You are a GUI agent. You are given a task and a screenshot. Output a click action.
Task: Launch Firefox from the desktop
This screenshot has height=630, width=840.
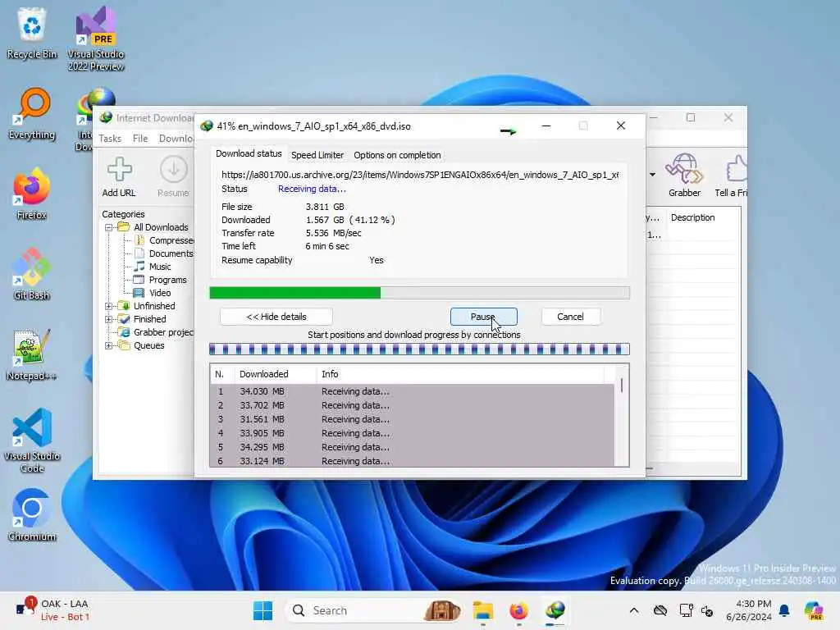tap(32, 194)
